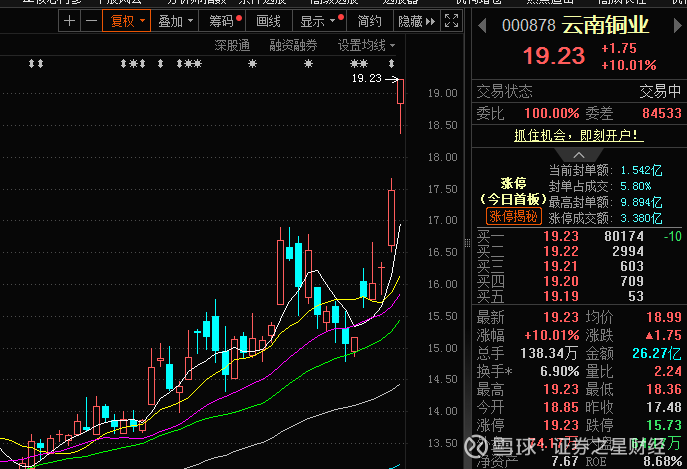Click stock name 云南铜业
The width and height of the screenshot is (687, 469).
tap(605, 25)
